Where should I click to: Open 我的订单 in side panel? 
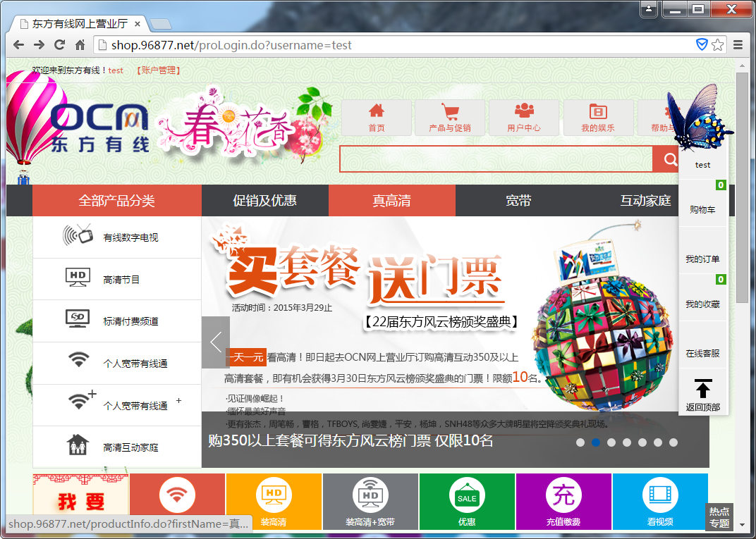702,250
